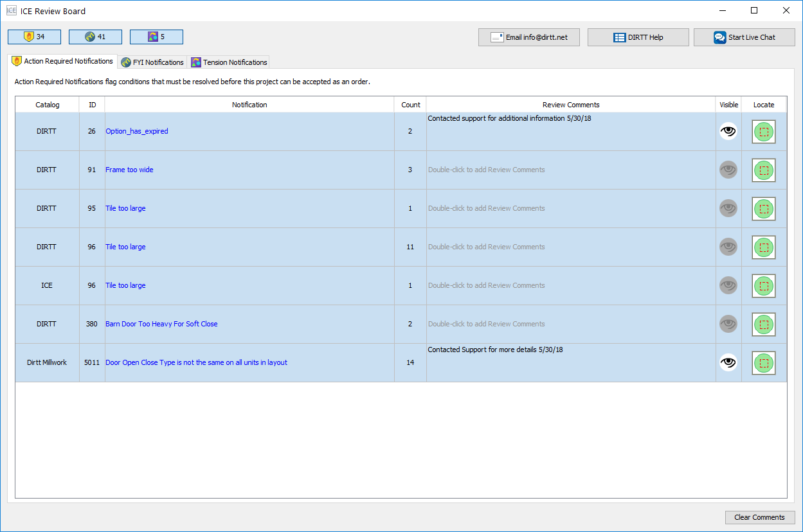Click the ID cell reading 380
This screenshot has width=803, height=532.
pyautogui.click(x=92, y=324)
